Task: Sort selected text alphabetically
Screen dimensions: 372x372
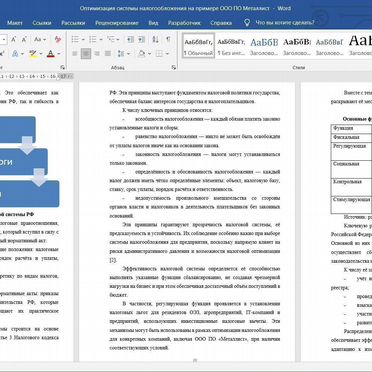Action: click(x=156, y=39)
